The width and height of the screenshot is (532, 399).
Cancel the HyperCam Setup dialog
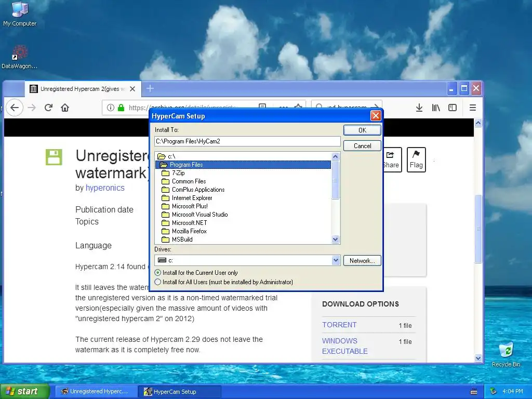[x=362, y=146]
